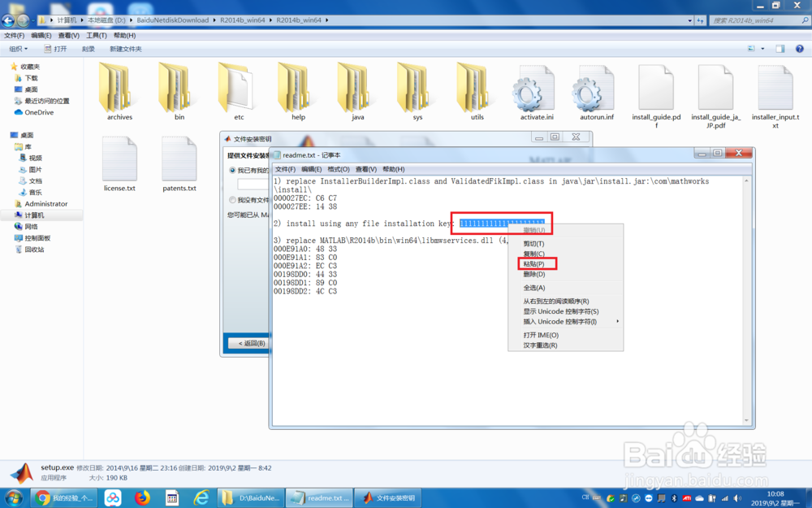The image size is (812, 508).
Task: Open Notepad 格式(O) menu
Action: point(339,169)
